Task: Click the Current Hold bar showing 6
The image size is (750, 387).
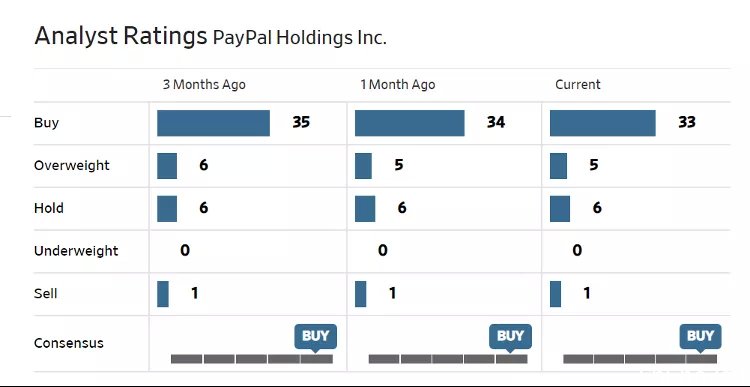Action: coord(560,209)
